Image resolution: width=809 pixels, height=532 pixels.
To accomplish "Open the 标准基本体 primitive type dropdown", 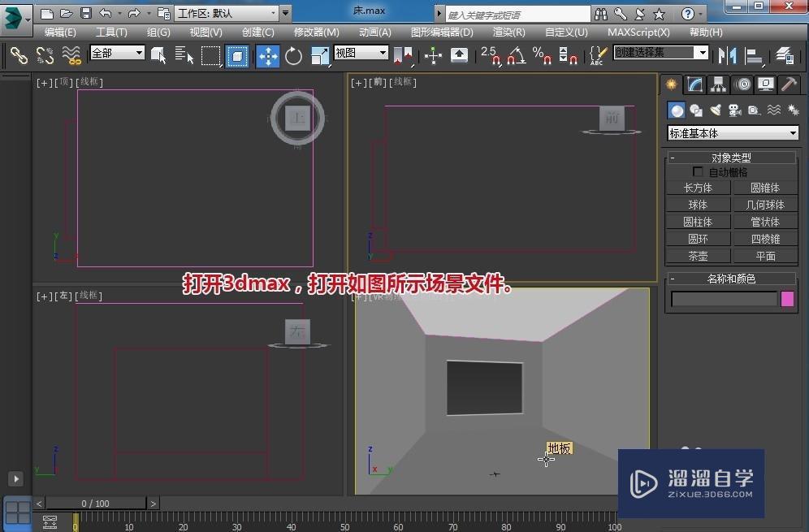I will click(x=733, y=133).
